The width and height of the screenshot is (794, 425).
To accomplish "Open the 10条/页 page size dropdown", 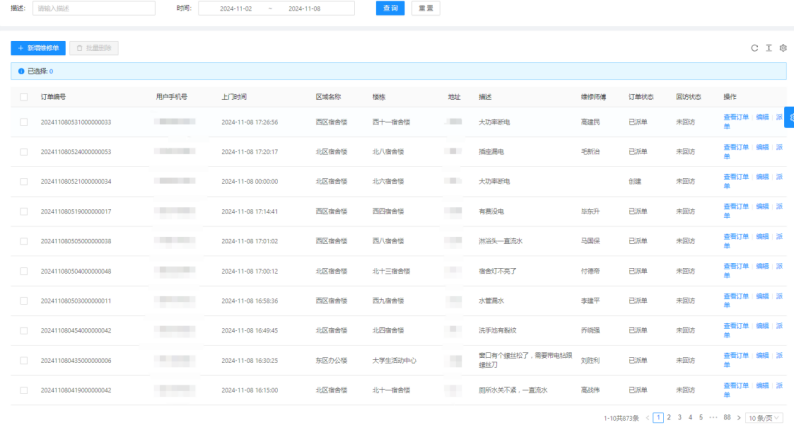I will (767, 417).
